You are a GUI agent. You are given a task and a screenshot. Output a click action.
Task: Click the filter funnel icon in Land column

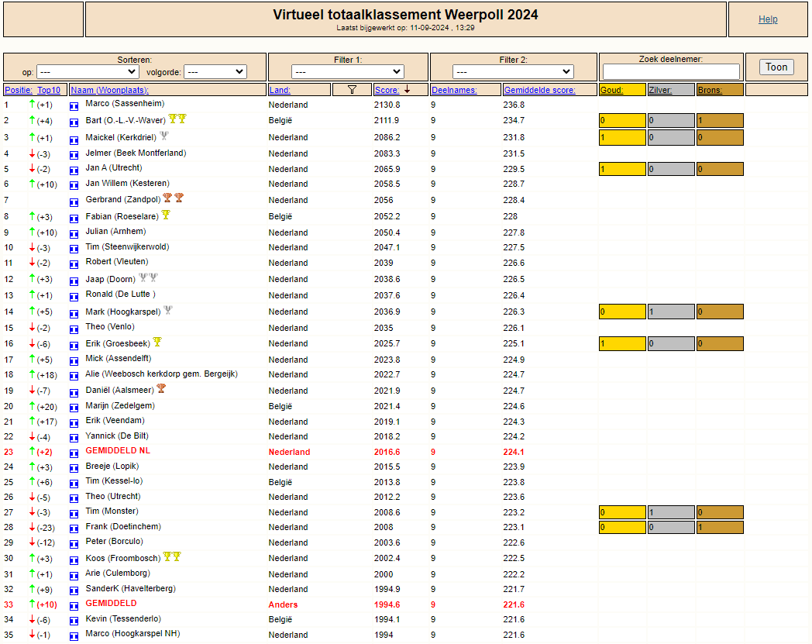point(352,90)
